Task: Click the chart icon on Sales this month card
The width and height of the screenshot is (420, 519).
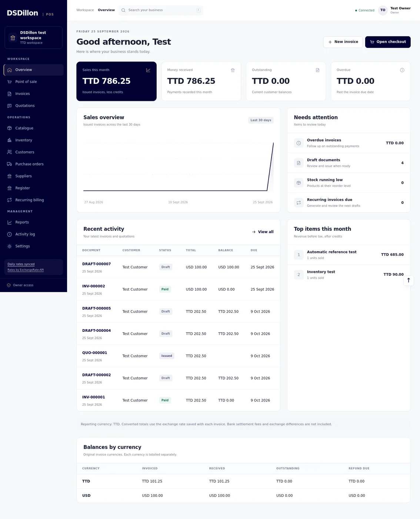Action: tap(148, 70)
